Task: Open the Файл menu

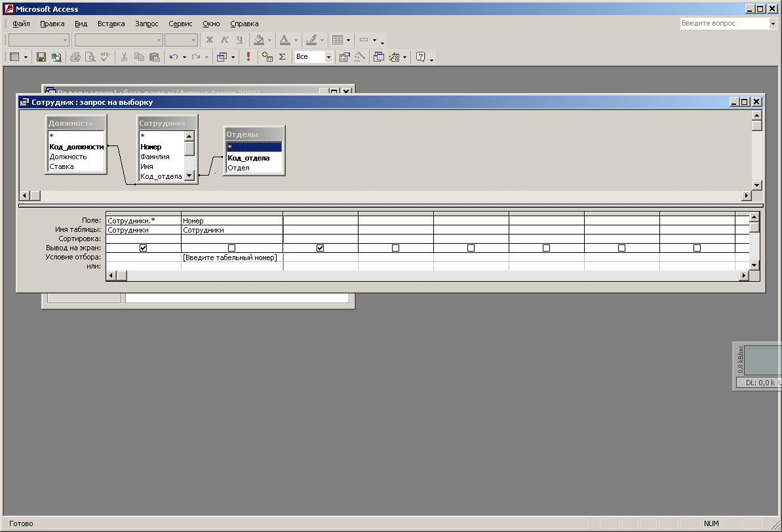Action: [x=21, y=24]
